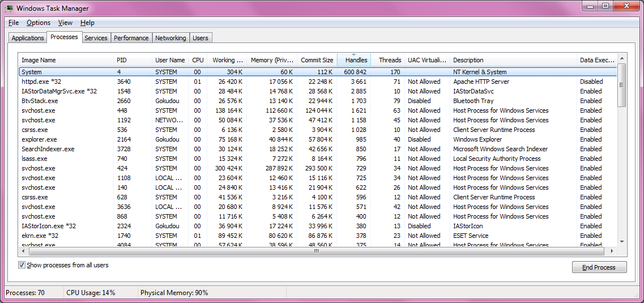Sort by PID column header
This screenshot has width=644, height=303.
point(133,60)
